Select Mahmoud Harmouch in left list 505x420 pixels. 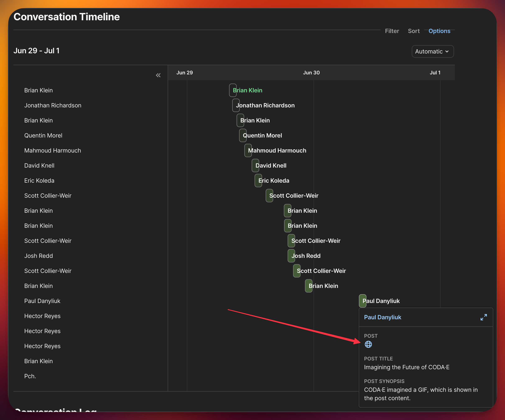pos(52,150)
